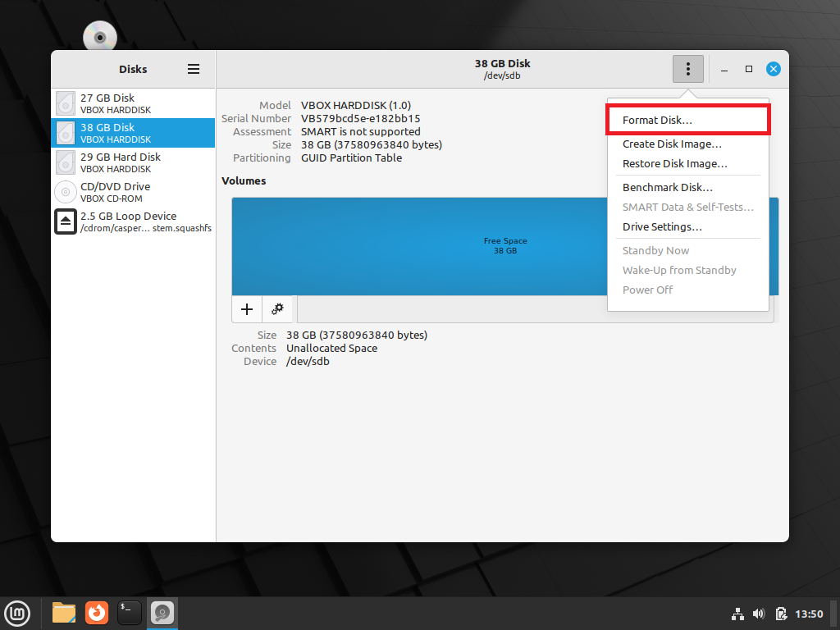Click SMART Data & Self-Tests… entry
The height and width of the screenshot is (630, 840).
[688, 208]
